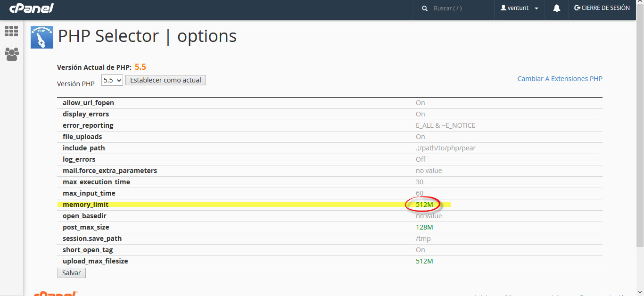Screen dimensions: 644x296
Task: Edit the memory_limit 512M value
Action: (x=424, y=205)
